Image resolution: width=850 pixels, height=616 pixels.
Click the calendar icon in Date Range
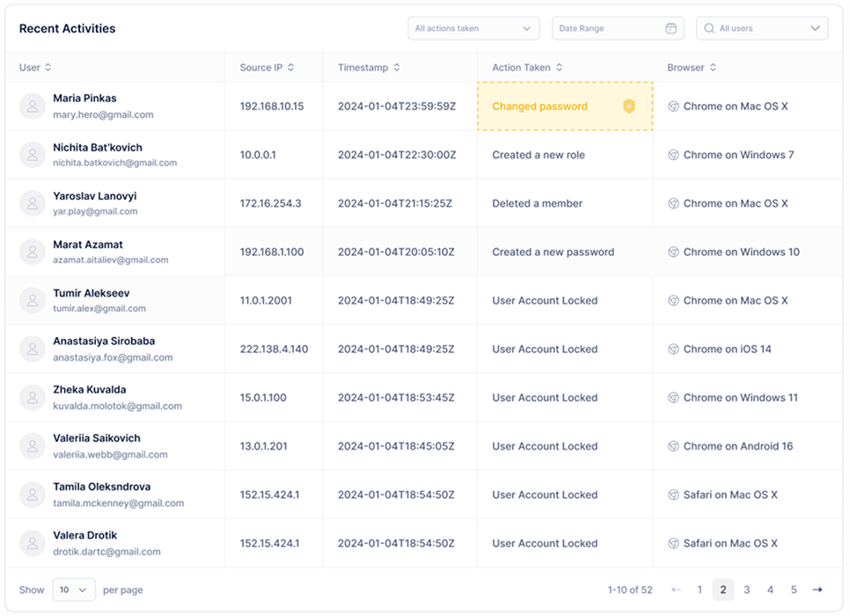click(670, 28)
